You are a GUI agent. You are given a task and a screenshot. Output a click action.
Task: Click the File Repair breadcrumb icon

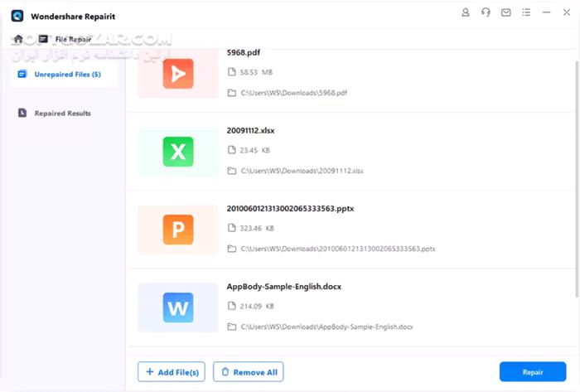pyautogui.click(x=43, y=39)
